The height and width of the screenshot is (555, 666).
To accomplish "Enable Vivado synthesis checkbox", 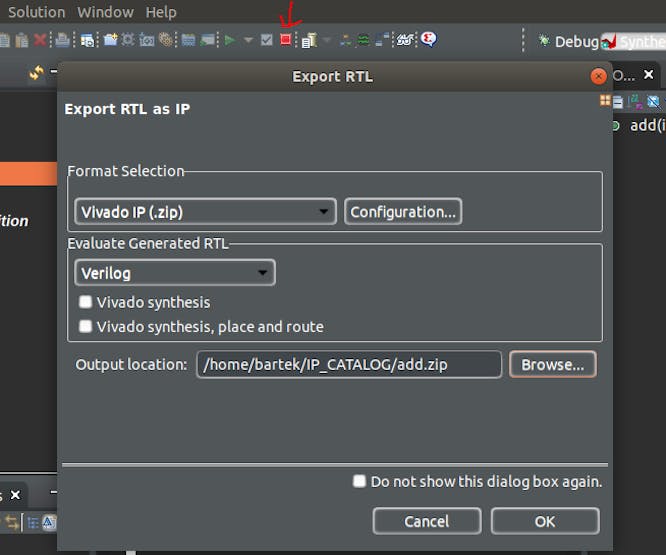I will pos(85,302).
